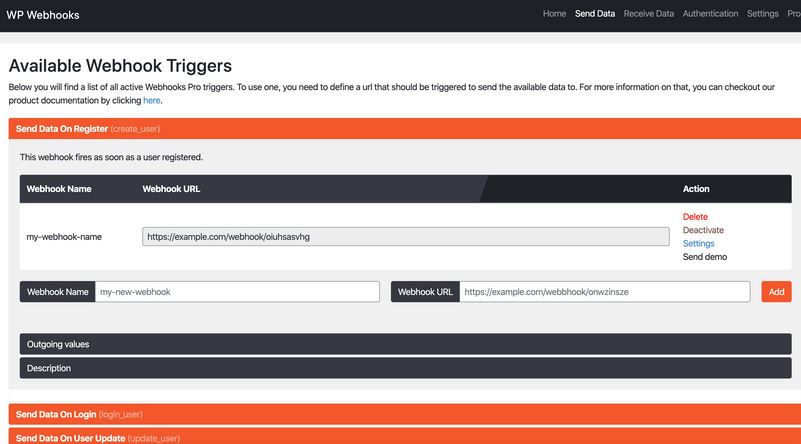Click the orange Add button
Screen dimensions: 801x444
[776, 292]
